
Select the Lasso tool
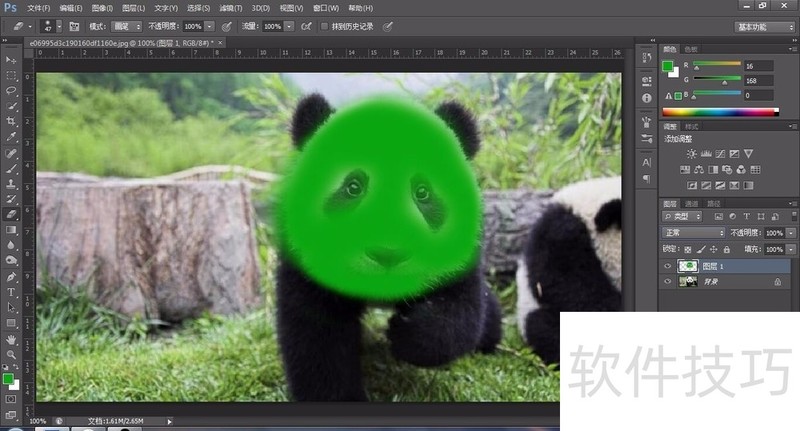[x=11, y=91]
